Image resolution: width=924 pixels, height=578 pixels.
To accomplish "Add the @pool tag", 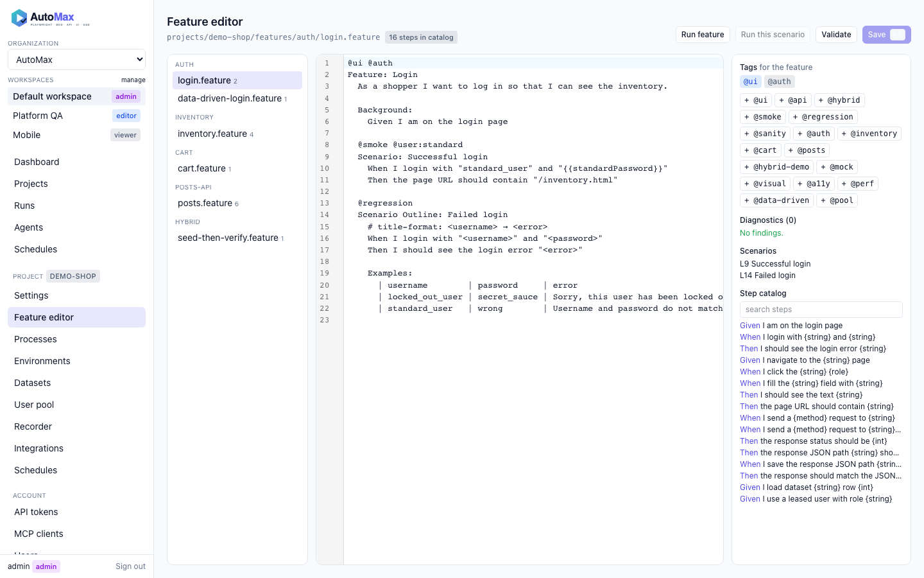I will 837,200.
